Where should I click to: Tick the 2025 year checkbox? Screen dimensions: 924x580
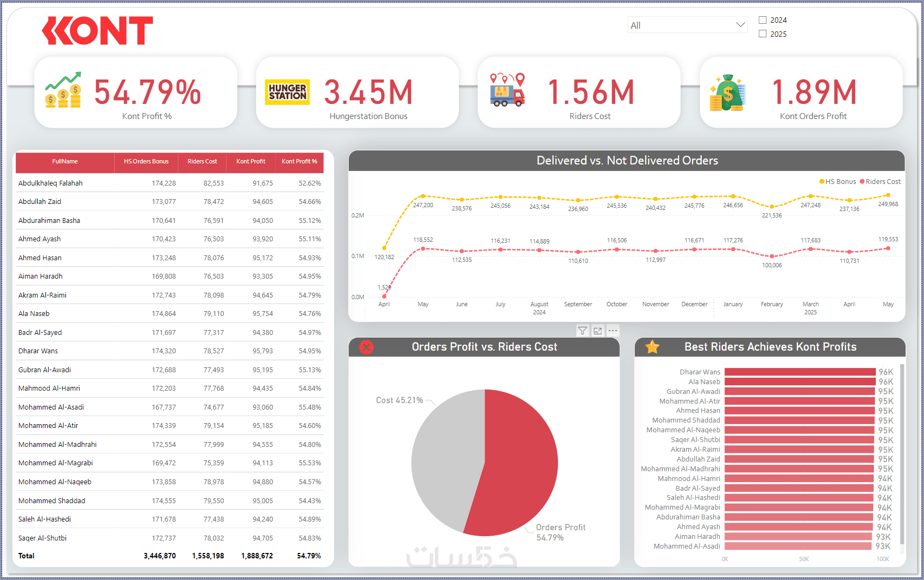coord(763,34)
